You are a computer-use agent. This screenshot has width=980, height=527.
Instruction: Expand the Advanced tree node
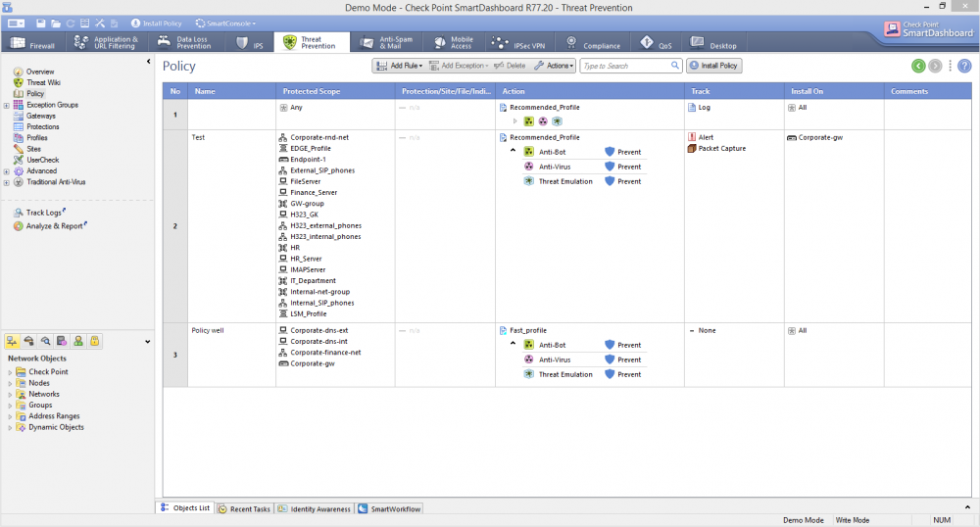point(7,171)
